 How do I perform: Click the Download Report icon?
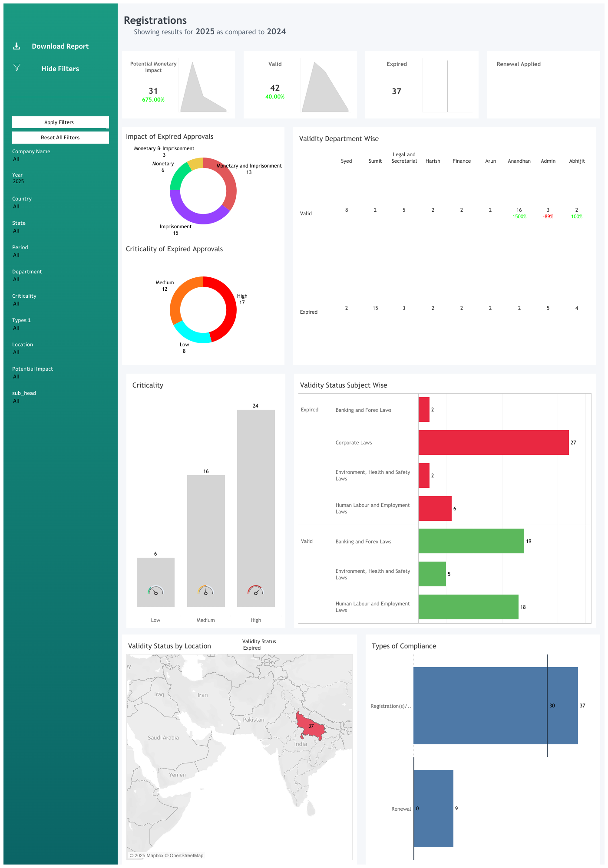[x=17, y=46]
